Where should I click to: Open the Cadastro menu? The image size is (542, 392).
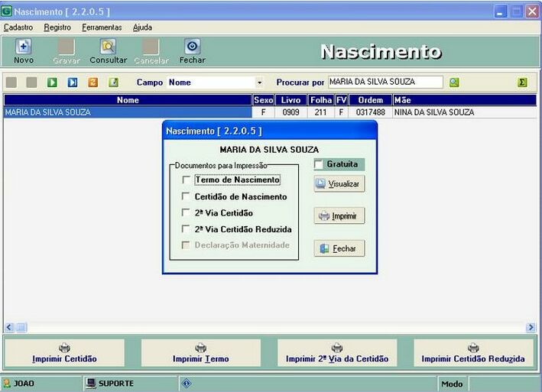pyautogui.click(x=18, y=28)
